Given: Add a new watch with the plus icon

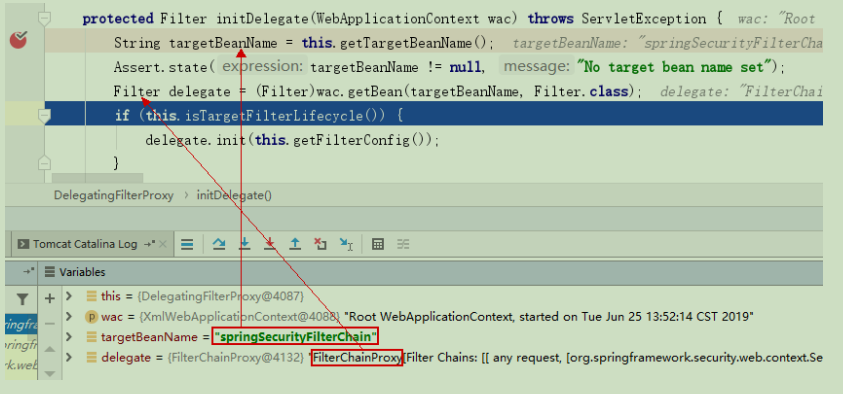Looking at the screenshot, I should tap(49, 298).
